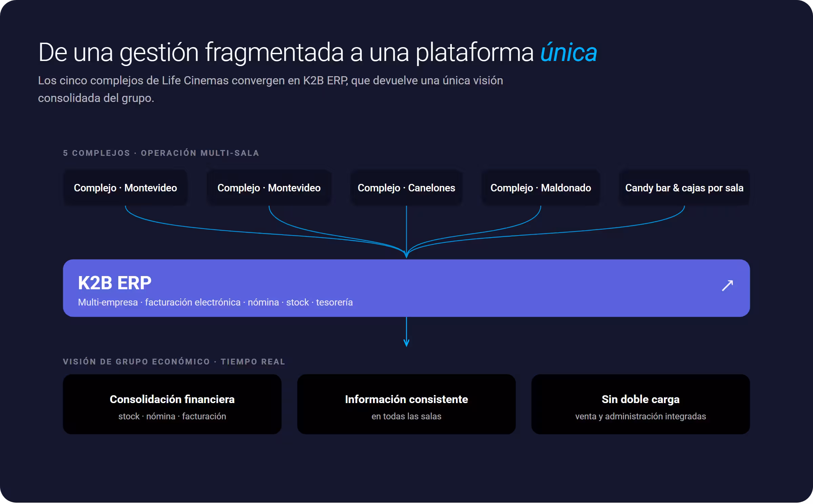Screen dimensions: 813x504
Task: Open the Sin doble carga card
Action: [x=641, y=404]
